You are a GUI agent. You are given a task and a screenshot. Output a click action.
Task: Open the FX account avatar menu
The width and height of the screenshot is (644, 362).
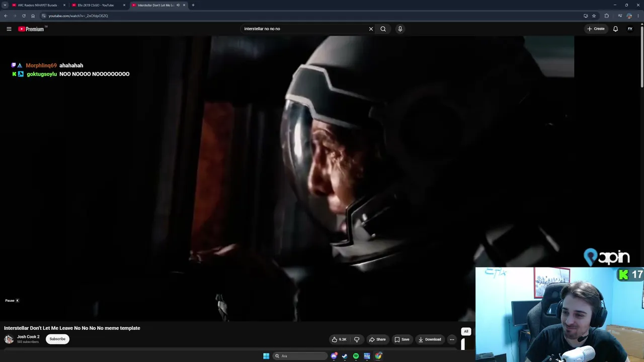630,29
